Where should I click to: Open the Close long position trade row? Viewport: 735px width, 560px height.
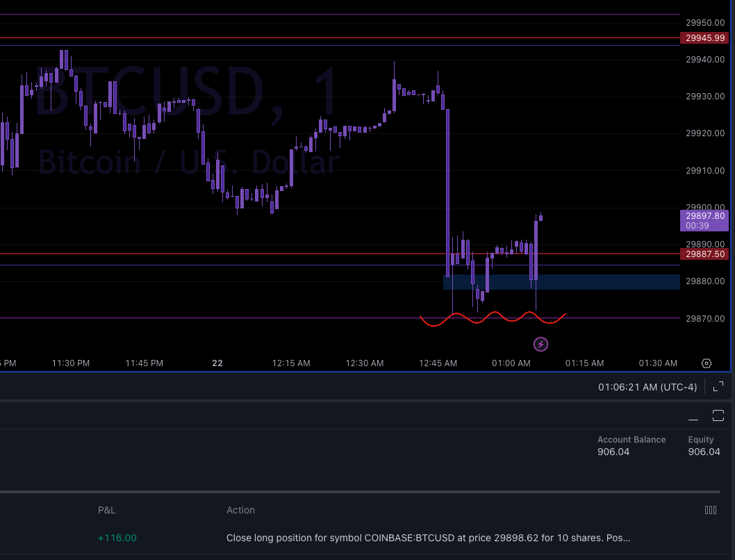click(427, 538)
